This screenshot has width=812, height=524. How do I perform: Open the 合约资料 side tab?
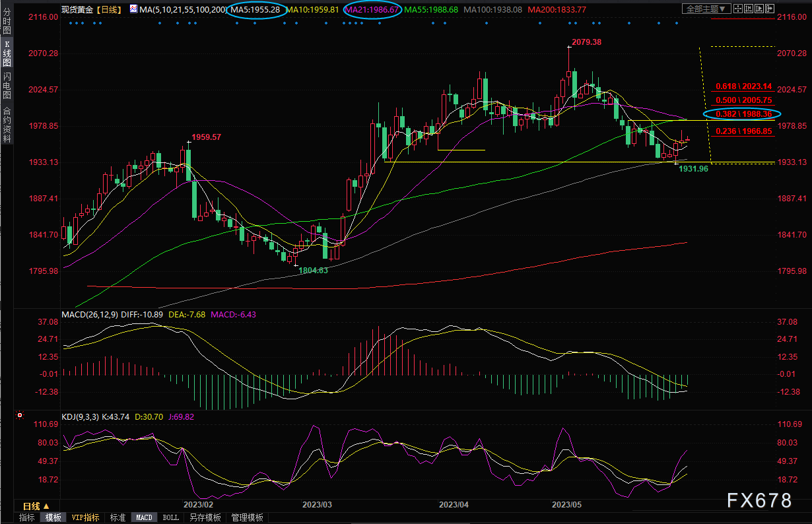pos(7,123)
